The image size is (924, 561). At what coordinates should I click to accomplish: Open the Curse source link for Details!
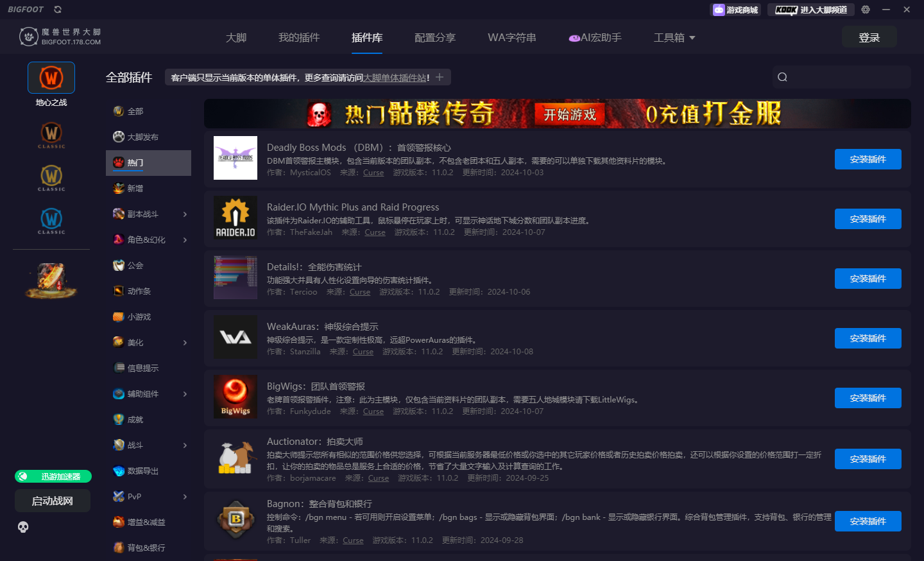360,291
